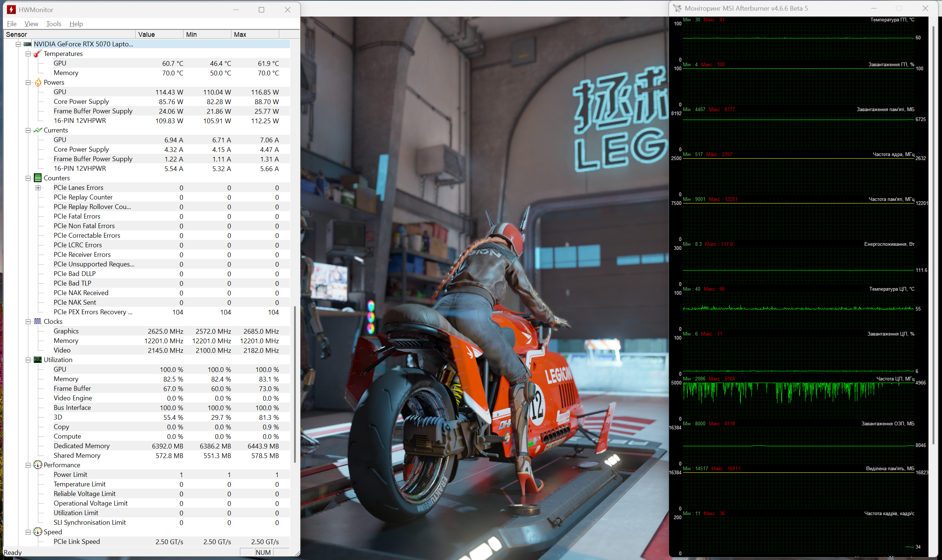Screen dimensions: 942x560
Task: Click the Performance gauge icon
Action: point(38,465)
